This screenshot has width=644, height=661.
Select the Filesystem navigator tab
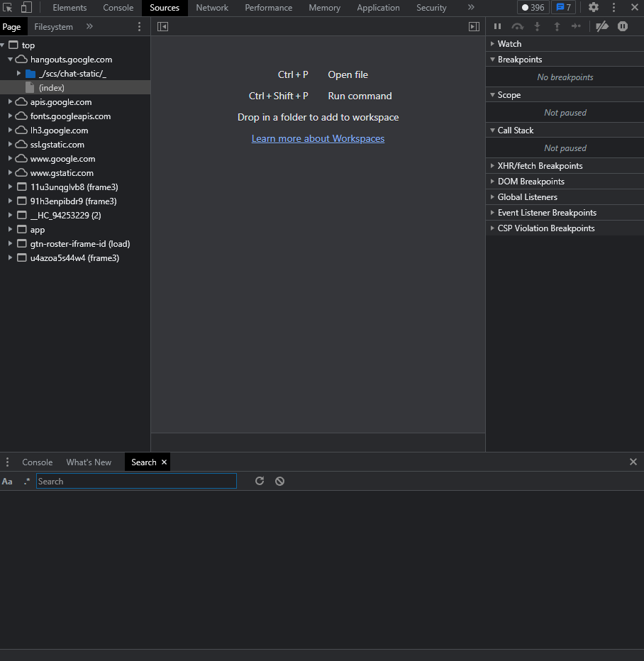(x=53, y=26)
